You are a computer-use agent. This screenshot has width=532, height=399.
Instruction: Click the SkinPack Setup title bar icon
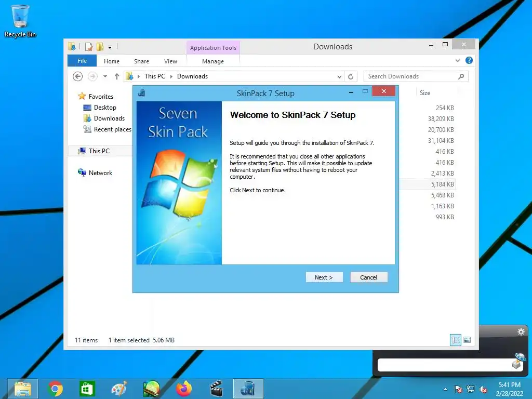[141, 92]
